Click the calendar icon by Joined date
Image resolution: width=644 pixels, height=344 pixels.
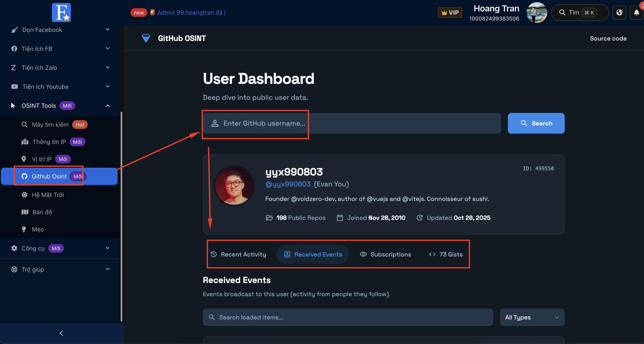point(340,218)
